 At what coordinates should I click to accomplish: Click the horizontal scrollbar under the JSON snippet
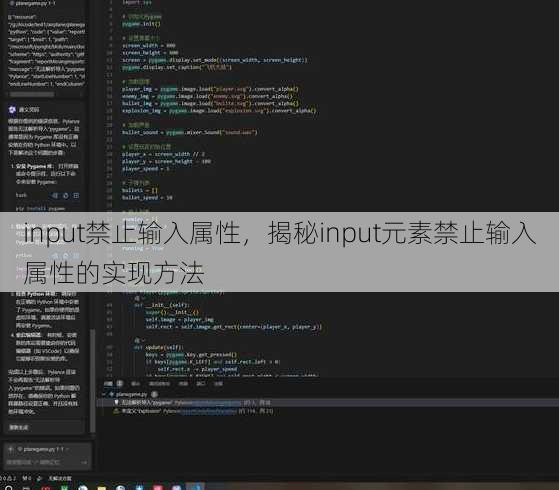[x=32, y=94]
